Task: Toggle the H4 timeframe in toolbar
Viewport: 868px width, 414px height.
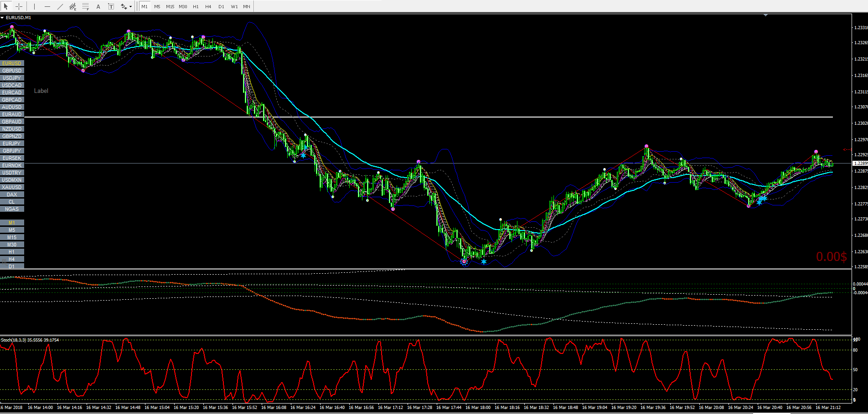Action: (208, 6)
